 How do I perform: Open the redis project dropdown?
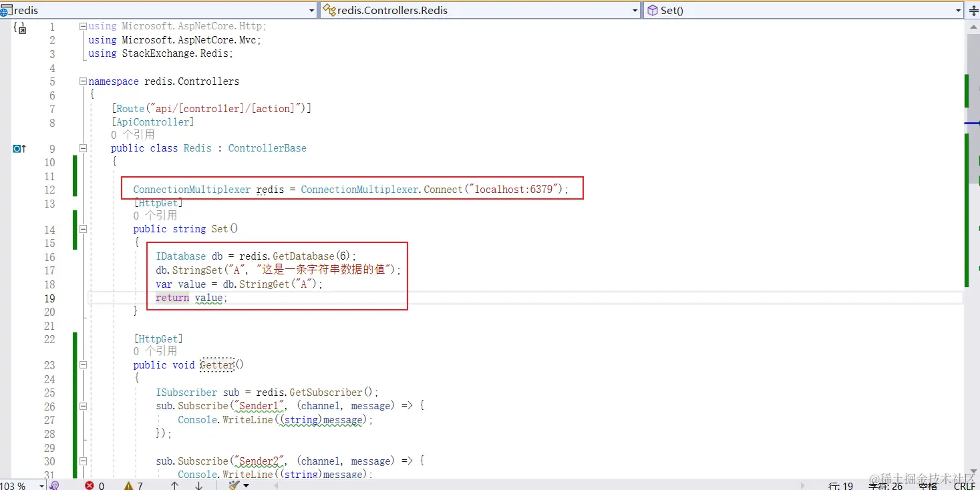tap(158, 10)
